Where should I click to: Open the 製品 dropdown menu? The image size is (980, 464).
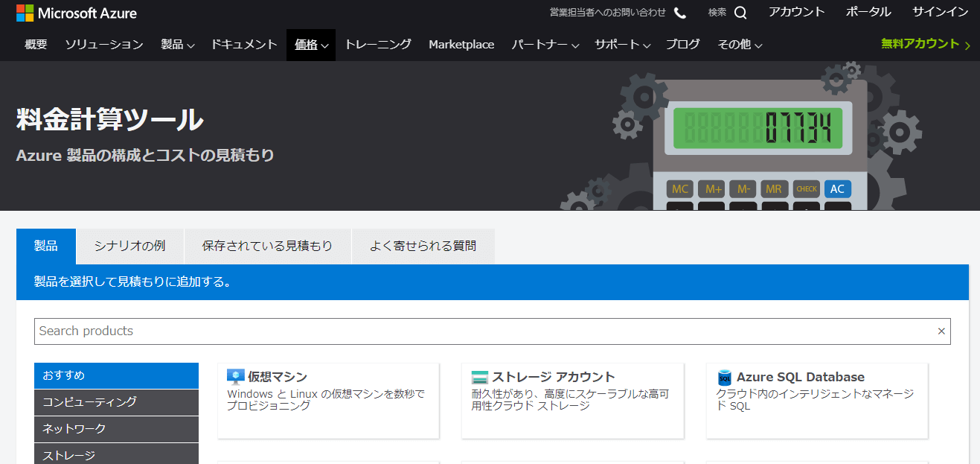tap(178, 45)
